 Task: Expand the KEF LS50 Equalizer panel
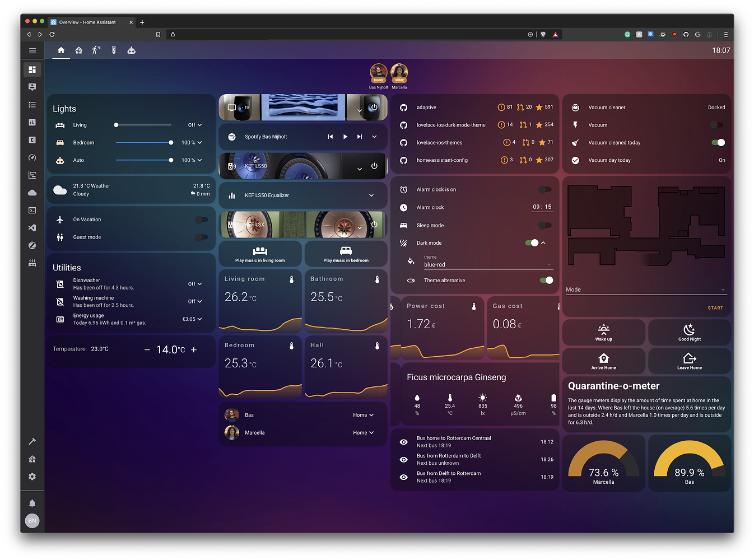(x=371, y=195)
